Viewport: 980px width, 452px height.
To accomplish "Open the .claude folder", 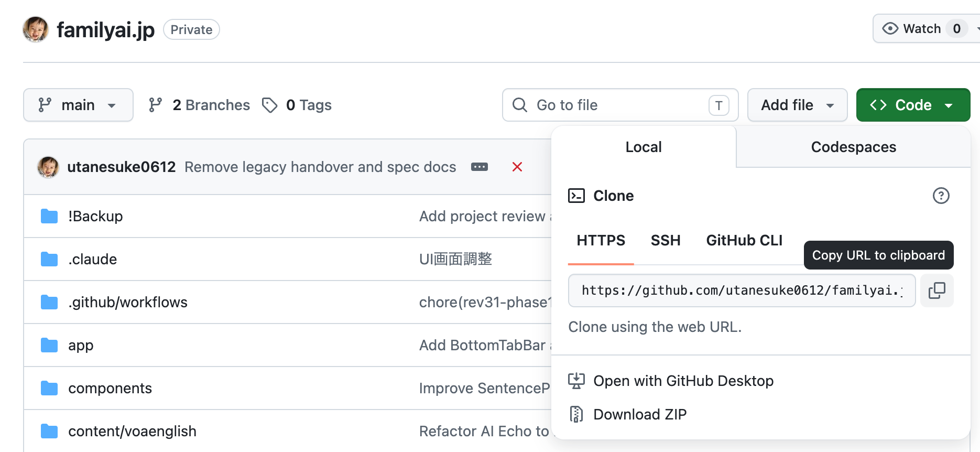I will [92, 259].
